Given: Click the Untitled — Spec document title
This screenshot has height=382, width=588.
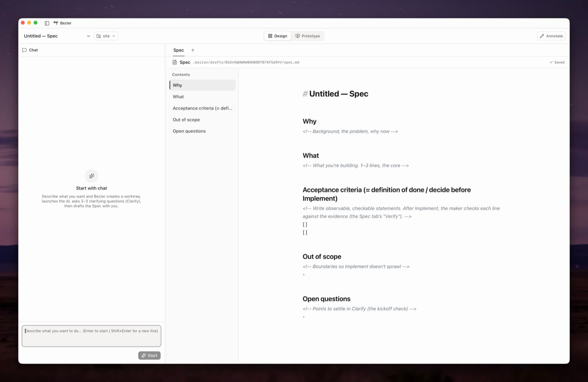Looking at the screenshot, I should coord(338,94).
